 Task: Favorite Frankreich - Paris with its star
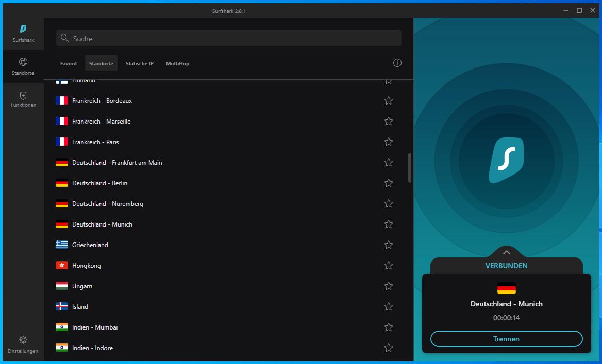[389, 142]
